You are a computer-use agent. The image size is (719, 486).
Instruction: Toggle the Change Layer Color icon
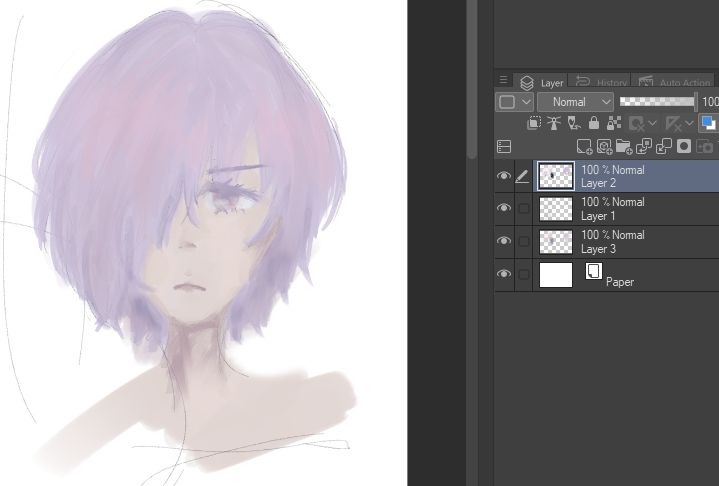pyautogui.click(x=708, y=123)
